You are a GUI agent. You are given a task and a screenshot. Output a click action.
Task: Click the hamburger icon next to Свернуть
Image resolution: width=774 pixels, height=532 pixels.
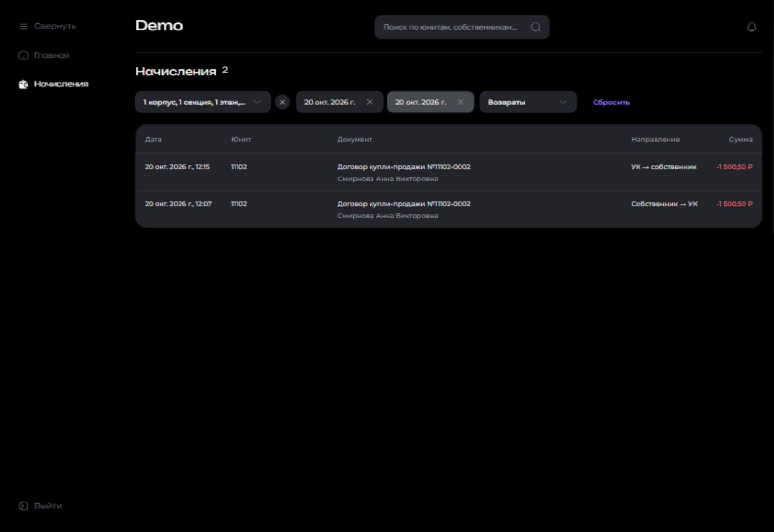[23, 26]
